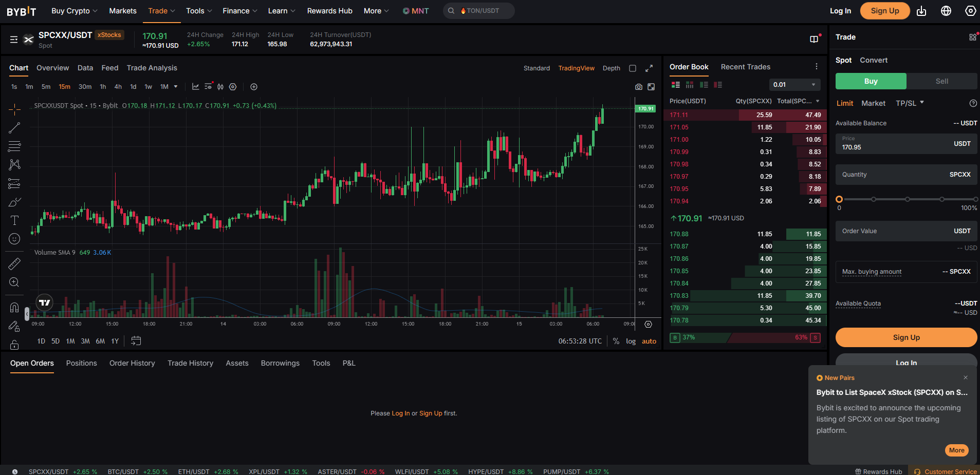Take a chart snapshot with camera icon
Image resolution: width=980 pixels, height=475 pixels.
[639, 87]
